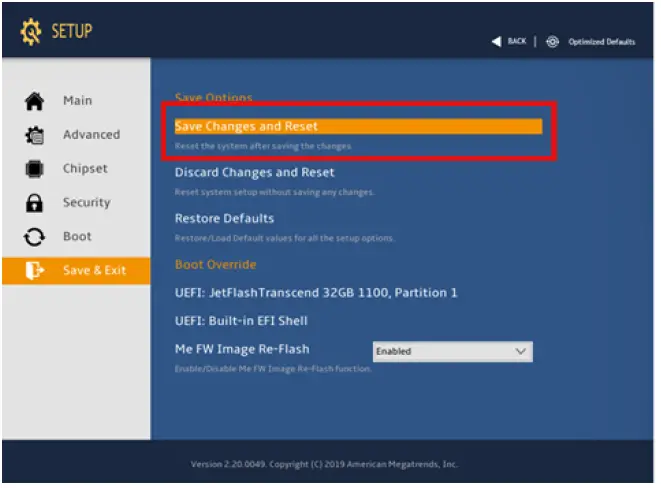Select the Boot section

pyautogui.click(x=77, y=236)
